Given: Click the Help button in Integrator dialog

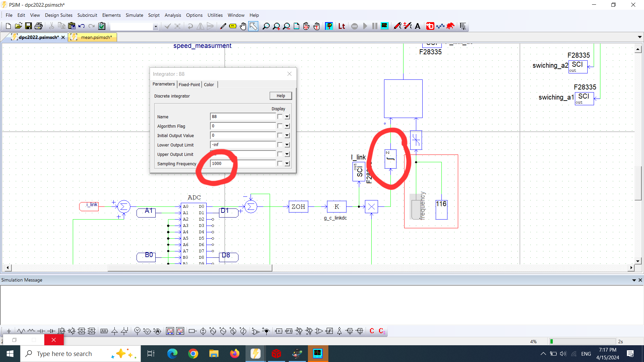Looking at the screenshot, I should pyautogui.click(x=280, y=96).
